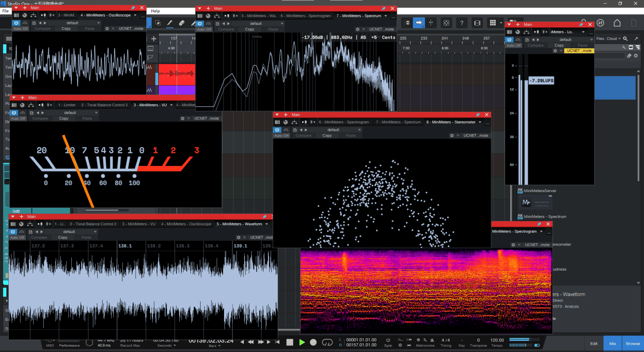The image size is (644, 352).
Task: Select the Eraser tool in the toolbar
Action: (x=181, y=23)
